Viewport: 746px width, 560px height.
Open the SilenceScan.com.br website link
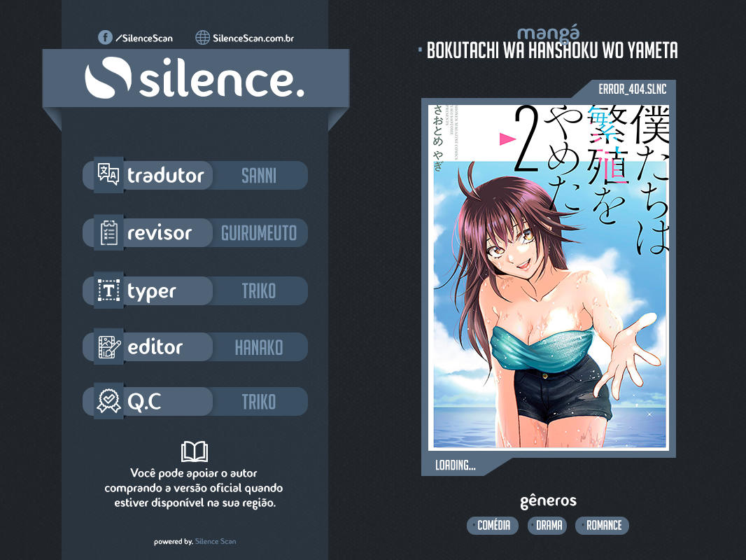click(253, 38)
